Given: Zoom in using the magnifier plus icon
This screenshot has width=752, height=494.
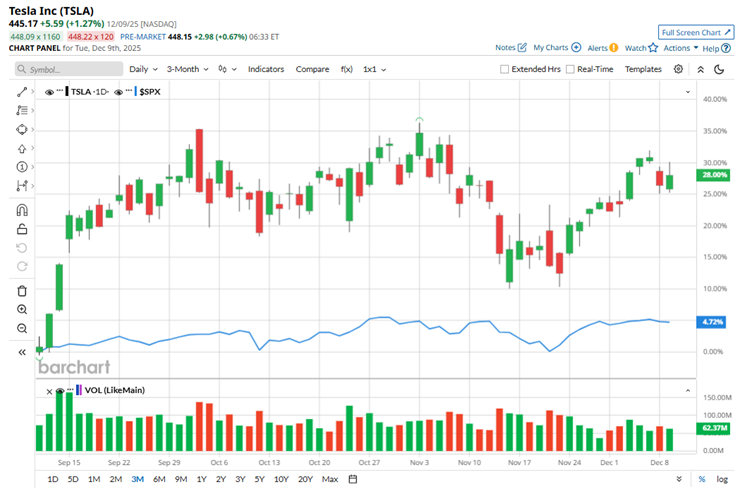Looking at the screenshot, I should 22,310.
